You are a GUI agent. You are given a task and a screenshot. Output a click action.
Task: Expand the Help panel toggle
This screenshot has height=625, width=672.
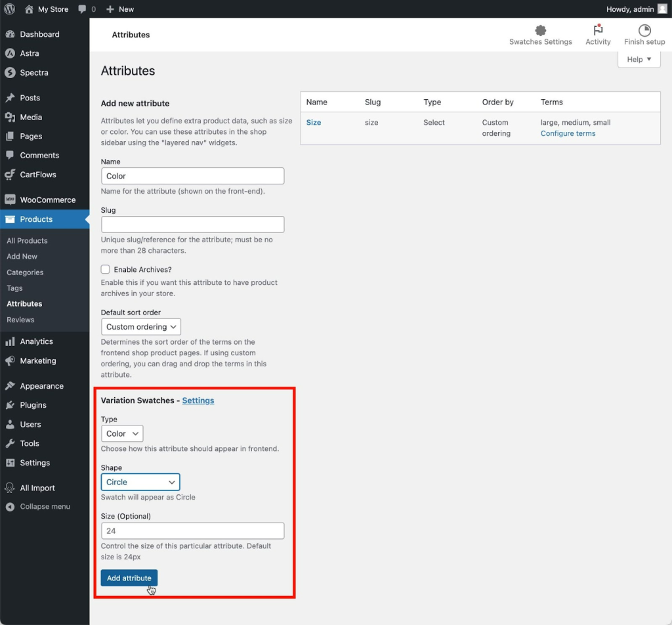click(639, 59)
